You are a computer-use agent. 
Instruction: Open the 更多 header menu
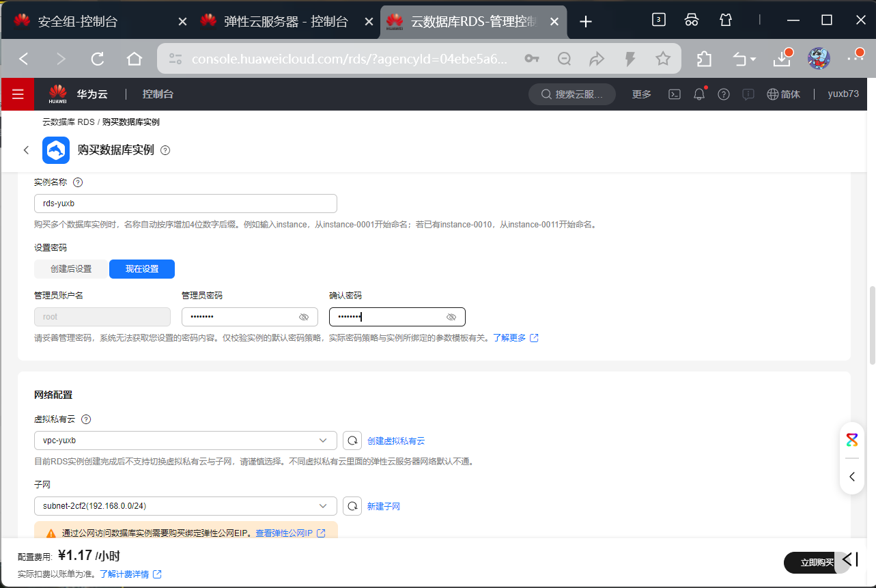[x=642, y=94]
